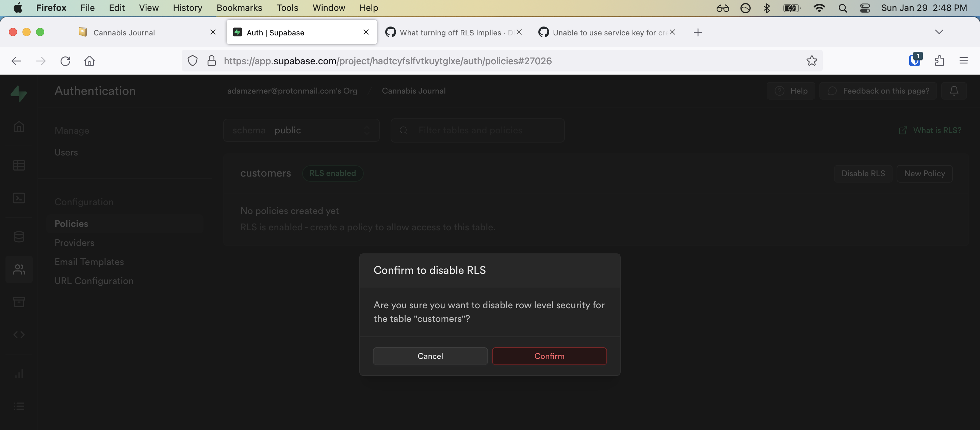The width and height of the screenshot is (980, 430).
Task: Click the Supabase logo at top left
Action: pos(19,94)
